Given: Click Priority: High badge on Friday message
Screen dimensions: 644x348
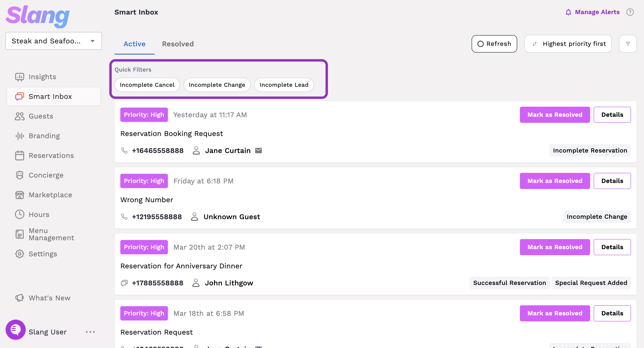Looking at the screenshot, I should pos(144,181).
